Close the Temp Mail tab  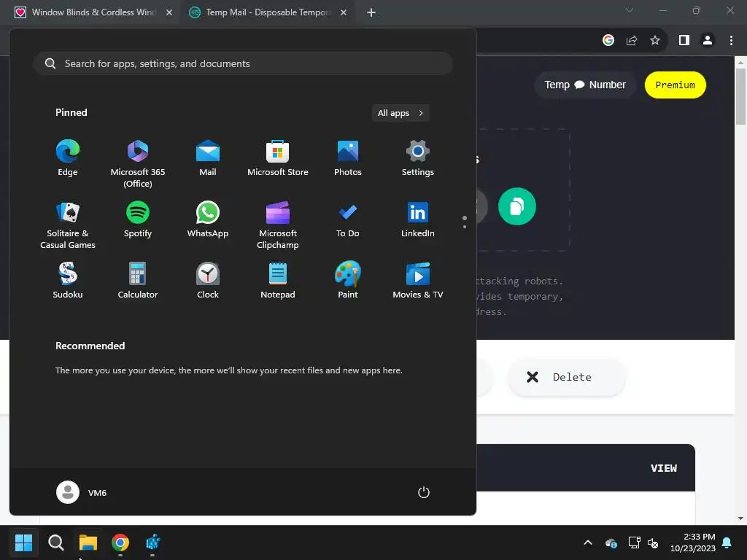tap(344, 12)
